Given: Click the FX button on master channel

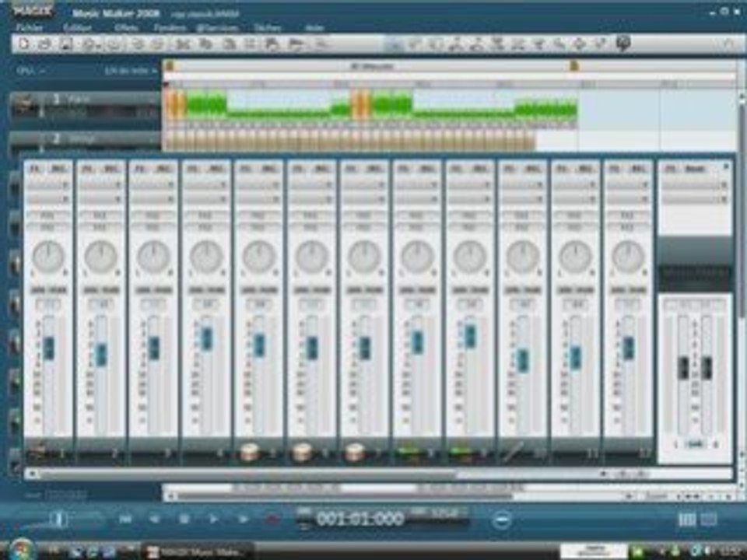Looking at the screenshot, I should 670,169.
